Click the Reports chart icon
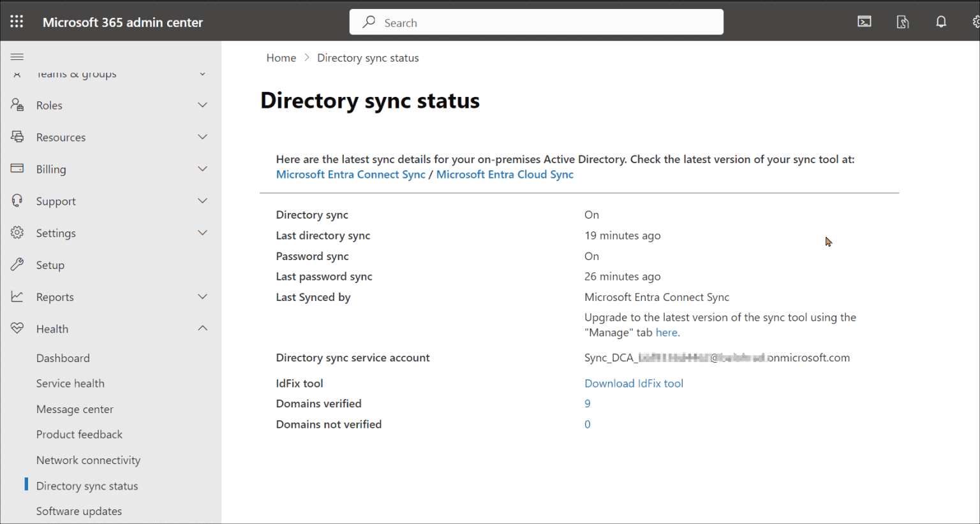 tap(17, 296)
